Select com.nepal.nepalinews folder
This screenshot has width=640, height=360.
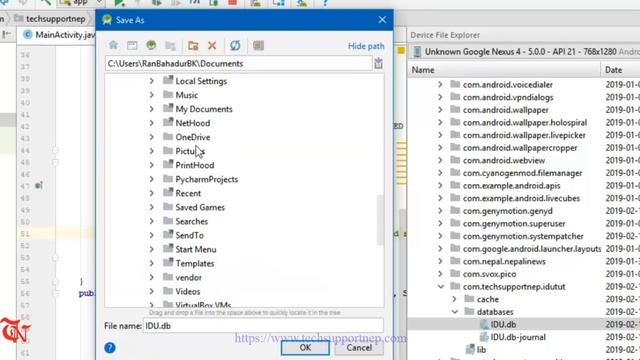(504, 261)
